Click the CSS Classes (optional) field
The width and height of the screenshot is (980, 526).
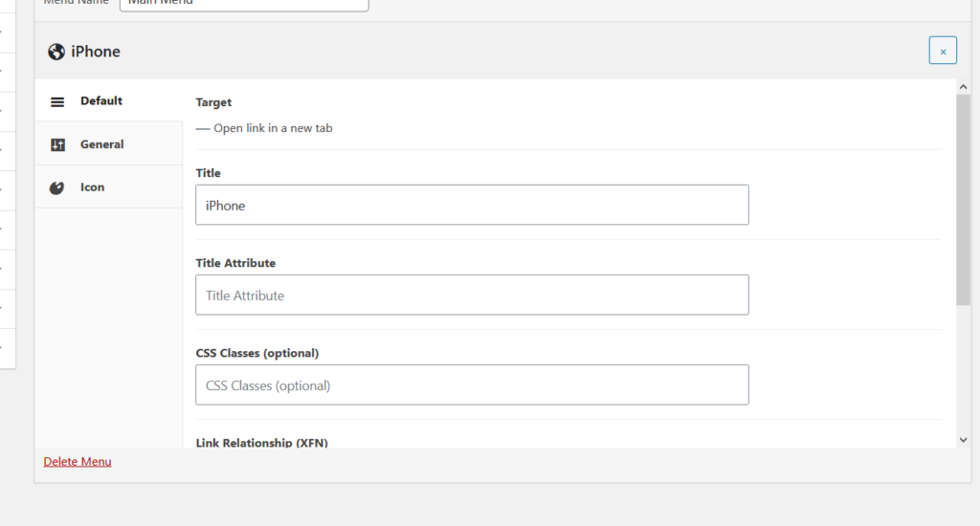coord(472,384)
